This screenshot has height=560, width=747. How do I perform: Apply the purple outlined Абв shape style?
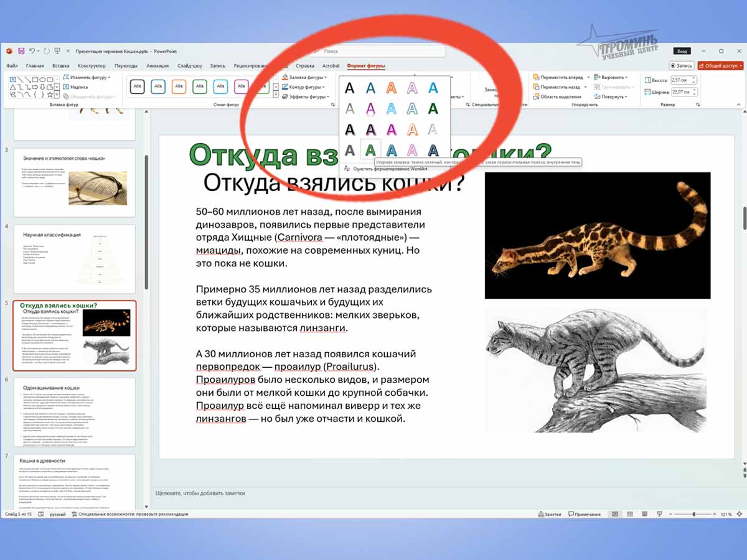[x=242, y=86]
